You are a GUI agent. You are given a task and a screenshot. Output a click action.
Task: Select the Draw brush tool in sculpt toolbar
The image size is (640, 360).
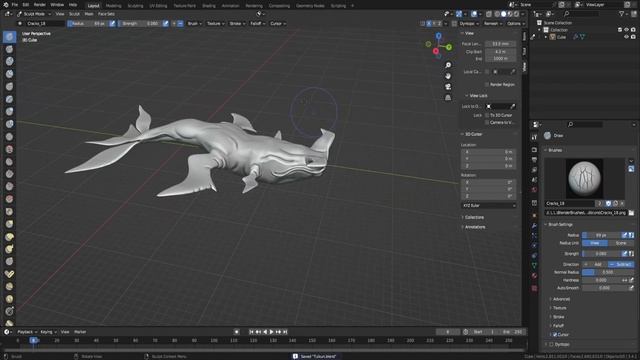click(x=9, y=37)
